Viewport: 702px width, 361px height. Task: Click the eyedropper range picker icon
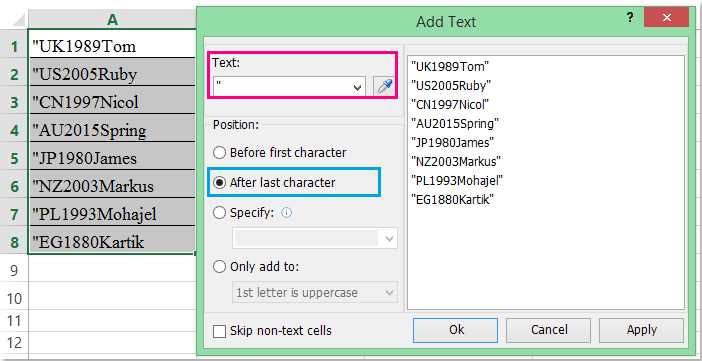384,86
